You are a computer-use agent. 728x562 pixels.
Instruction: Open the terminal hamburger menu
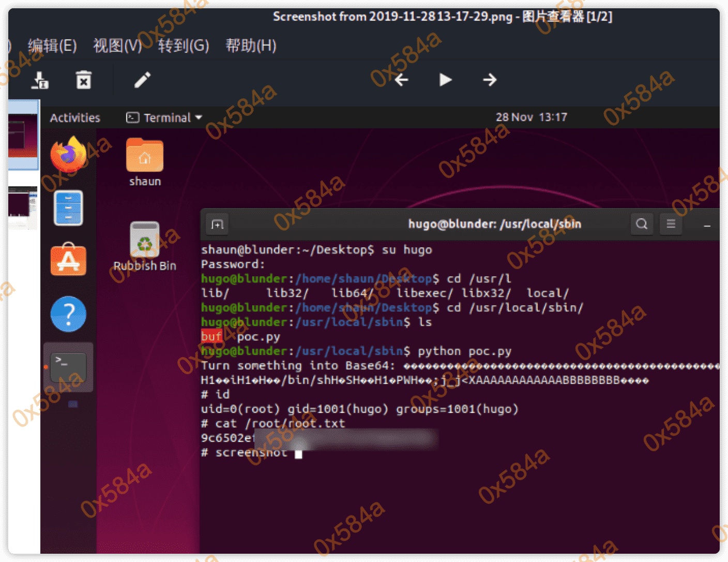tap(671, 224)
